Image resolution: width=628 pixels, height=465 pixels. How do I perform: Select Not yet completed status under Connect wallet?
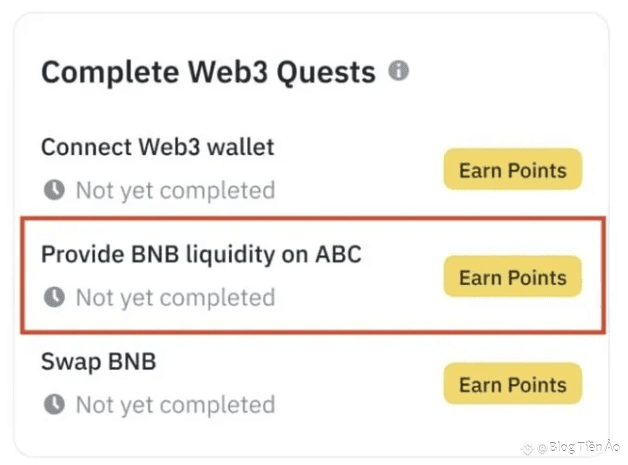(x=176, y=190)
